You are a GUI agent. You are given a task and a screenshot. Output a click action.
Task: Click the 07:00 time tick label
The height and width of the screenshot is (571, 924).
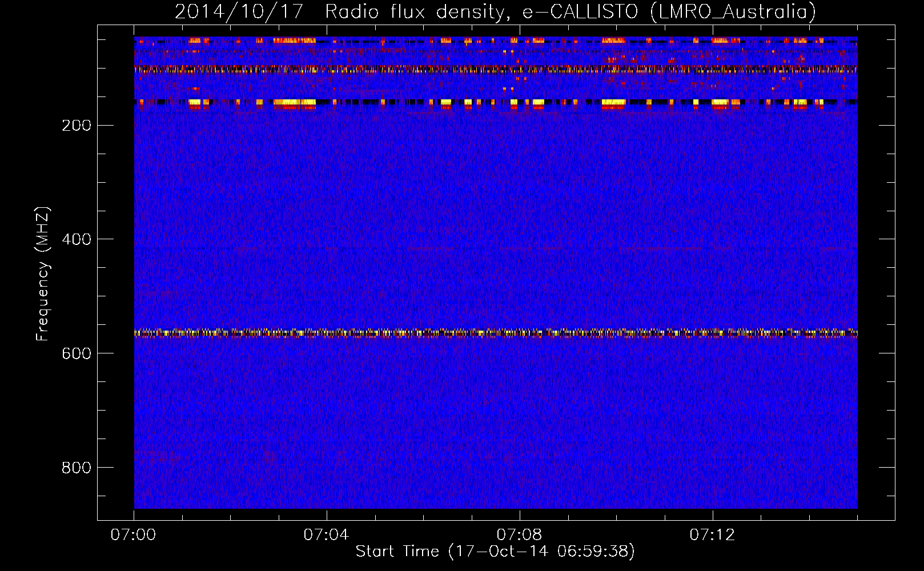click(133, 535)
